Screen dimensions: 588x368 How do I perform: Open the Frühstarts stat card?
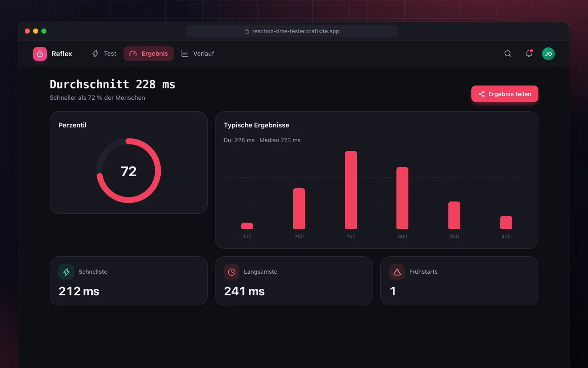coord(459,281)
